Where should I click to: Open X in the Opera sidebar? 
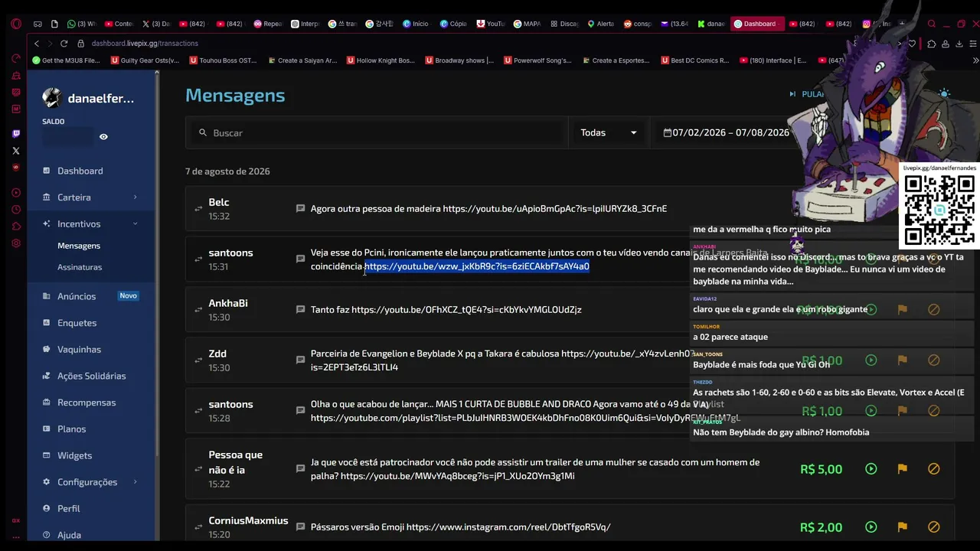(x=16, y=151)
